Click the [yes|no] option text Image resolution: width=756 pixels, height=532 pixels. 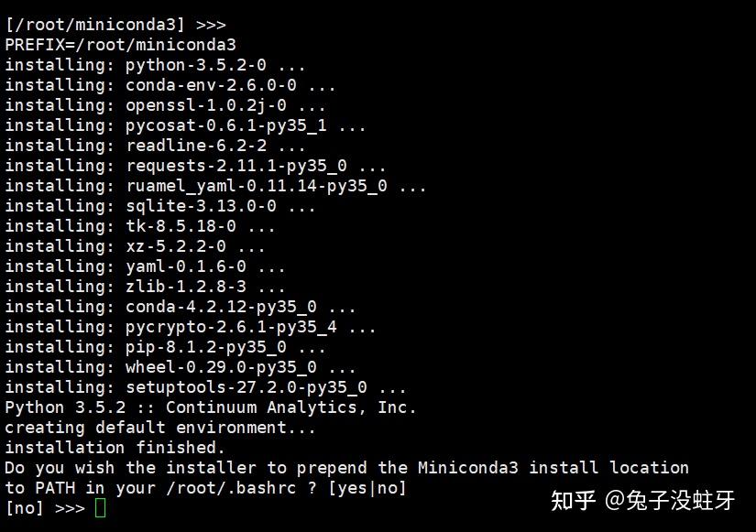[367, 488]
